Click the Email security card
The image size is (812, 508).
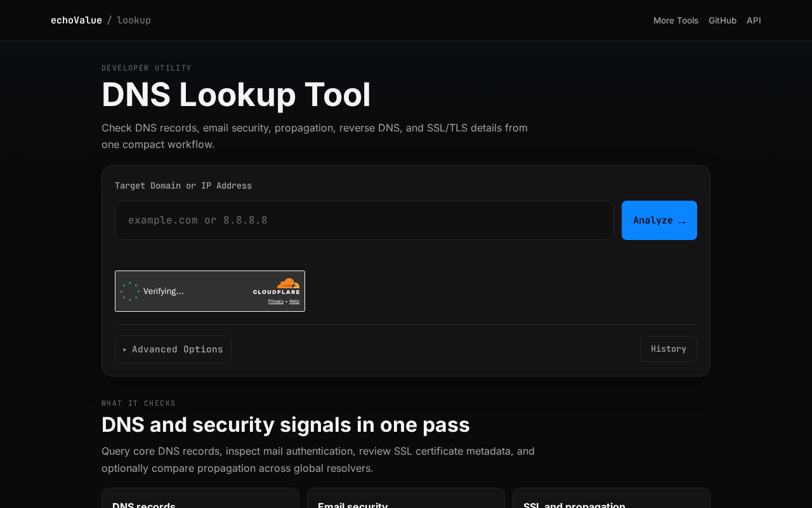(x=406, y=499)
